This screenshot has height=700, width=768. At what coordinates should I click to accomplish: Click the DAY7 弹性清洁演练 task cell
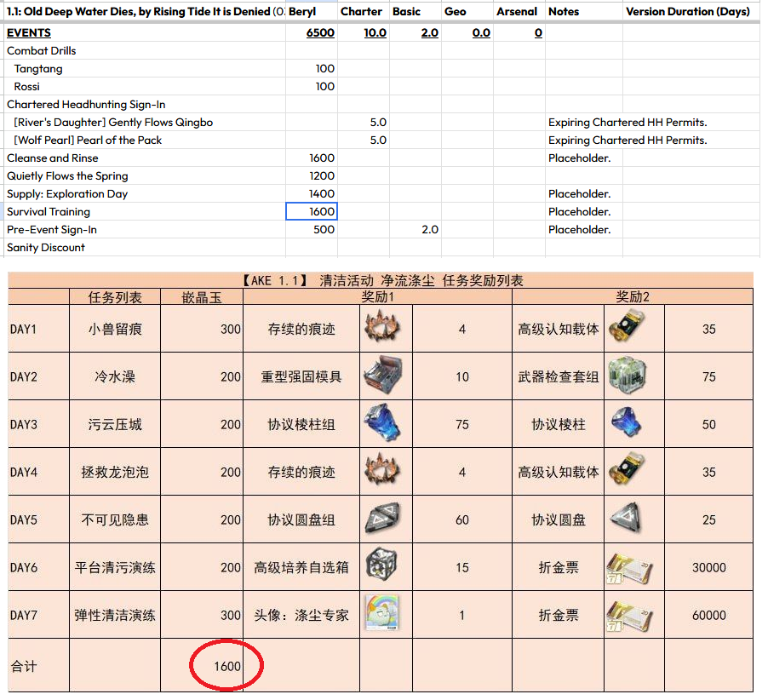tap(115, 615)
